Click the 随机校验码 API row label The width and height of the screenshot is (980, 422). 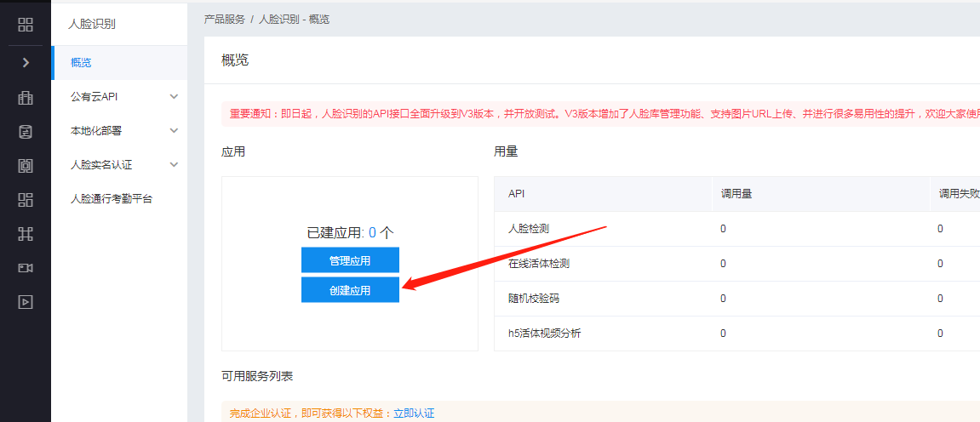click(534, 299)
